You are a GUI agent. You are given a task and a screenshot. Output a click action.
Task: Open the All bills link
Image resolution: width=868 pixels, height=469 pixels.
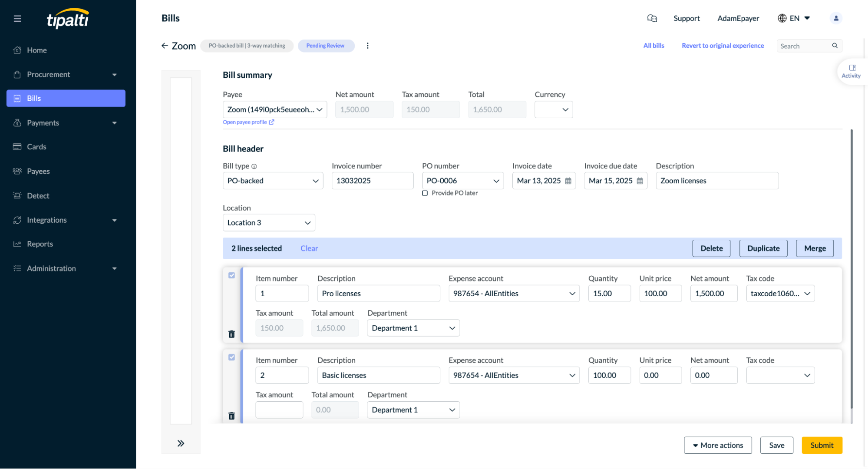653,46
